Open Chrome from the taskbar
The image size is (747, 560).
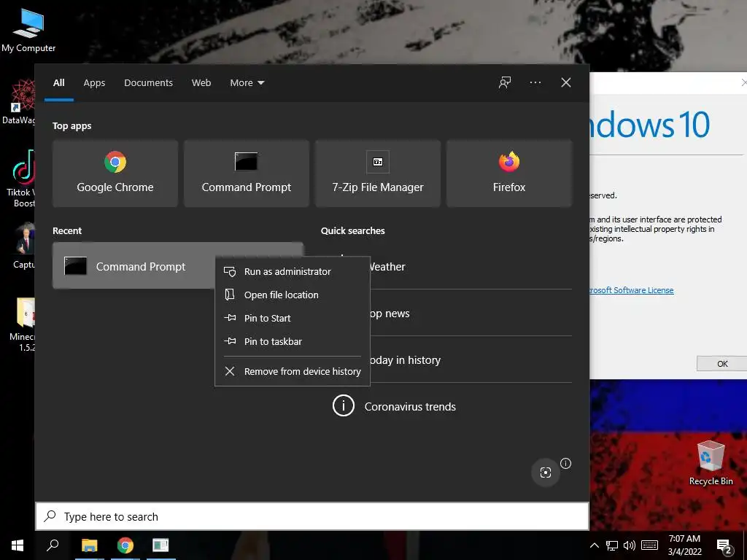coord(125,545)
